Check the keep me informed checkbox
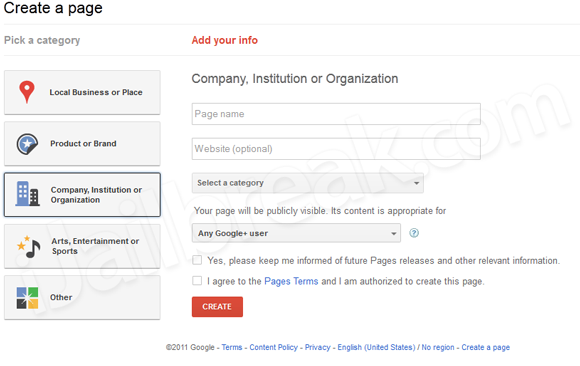580x366 pixels. (x=197, y=260)
